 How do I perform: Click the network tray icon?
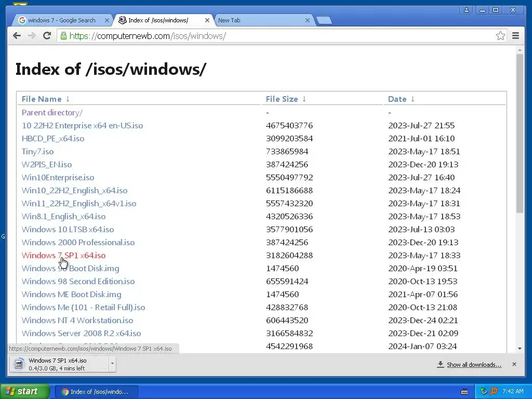tap(483, 392)
